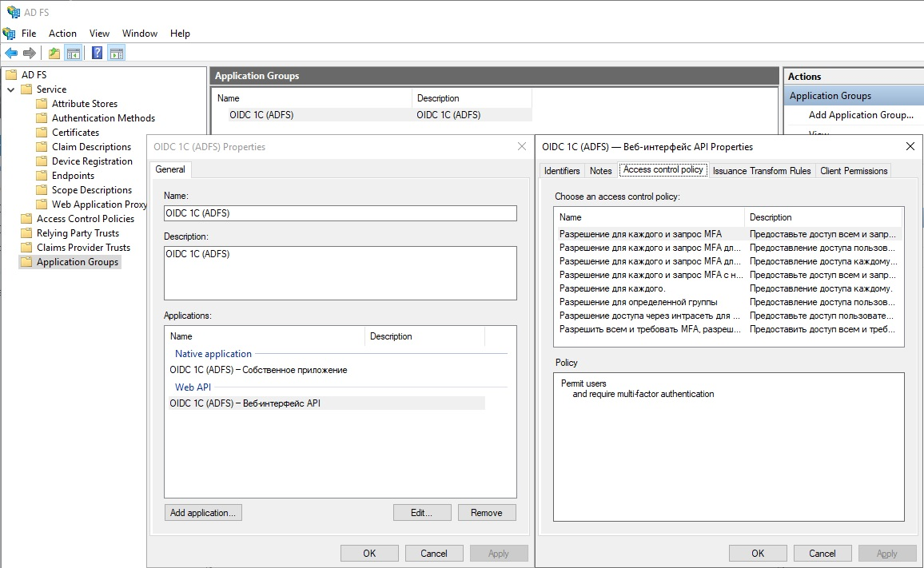Select the 'Собственное приложение' native application entry
Screen dimensions: 924x568
click(259, 370)
